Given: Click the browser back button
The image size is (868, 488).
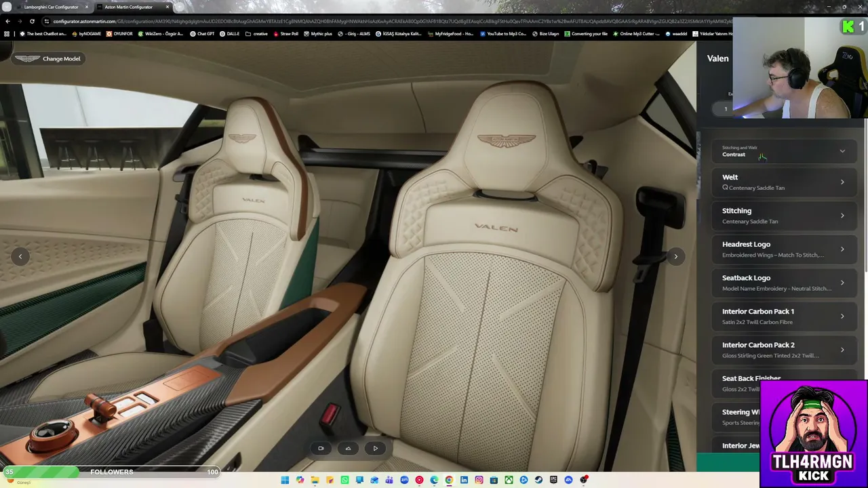Looking at the screenshot, I should [x=7, y=21].
